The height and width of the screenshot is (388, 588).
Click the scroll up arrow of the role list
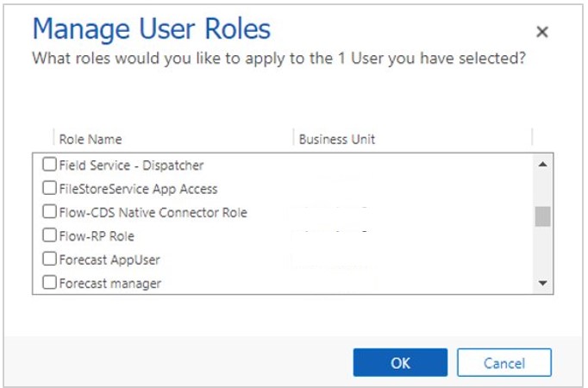click(542, 164)
